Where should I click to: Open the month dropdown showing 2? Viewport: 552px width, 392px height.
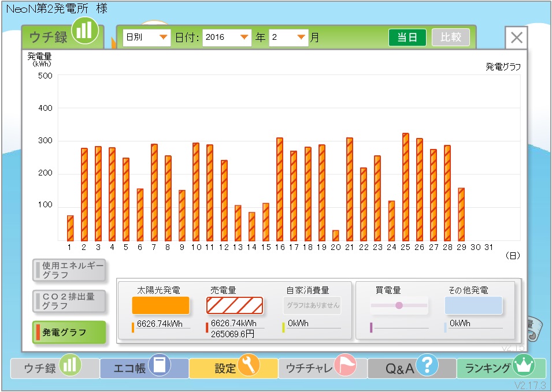click(x=288, y=38)
